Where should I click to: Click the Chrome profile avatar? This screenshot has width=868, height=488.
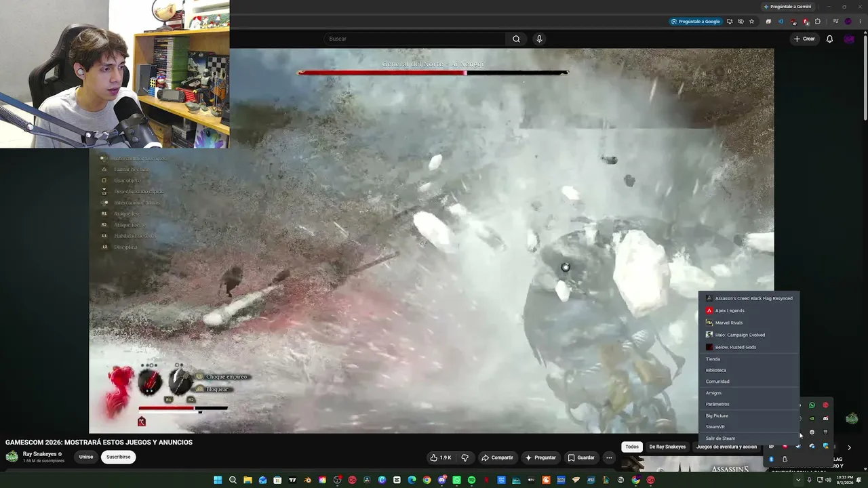click(x=848, y=21)
